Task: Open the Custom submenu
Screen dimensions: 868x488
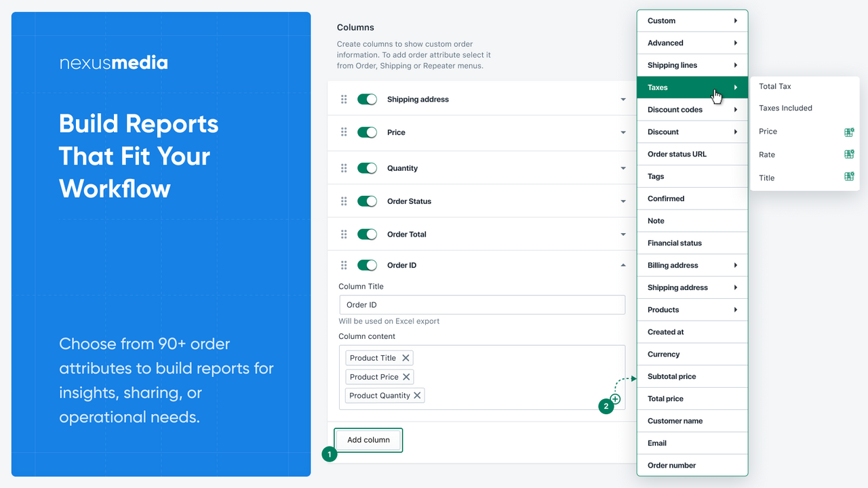Action: [692, 21]
